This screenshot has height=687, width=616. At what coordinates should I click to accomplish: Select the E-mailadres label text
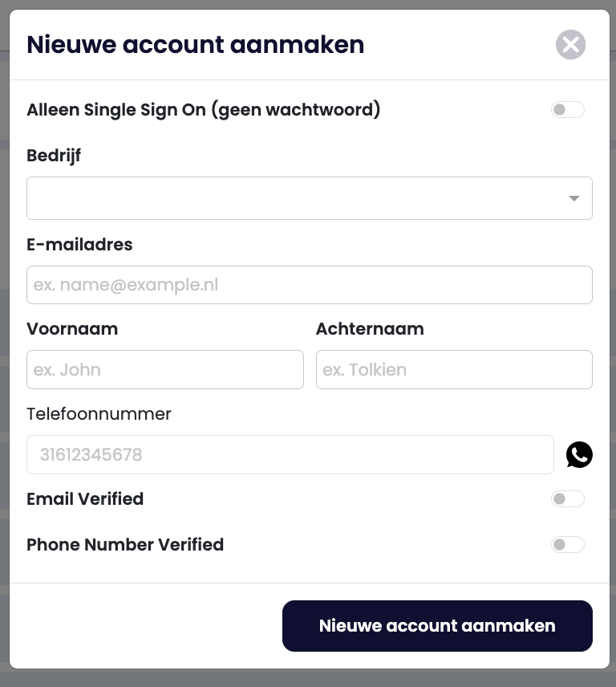(79, 245)
